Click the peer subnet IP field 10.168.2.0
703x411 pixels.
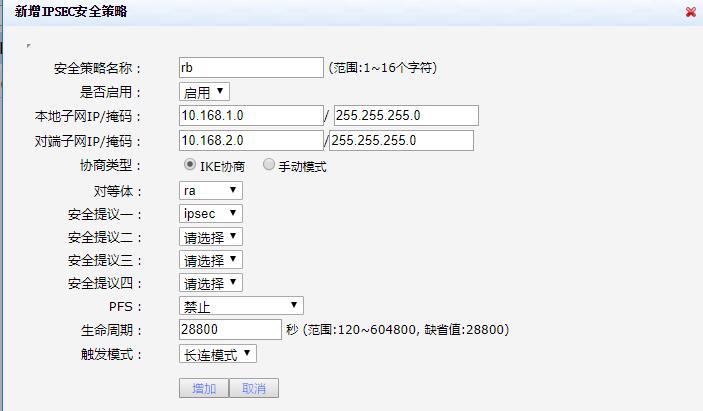coord(250,140)
